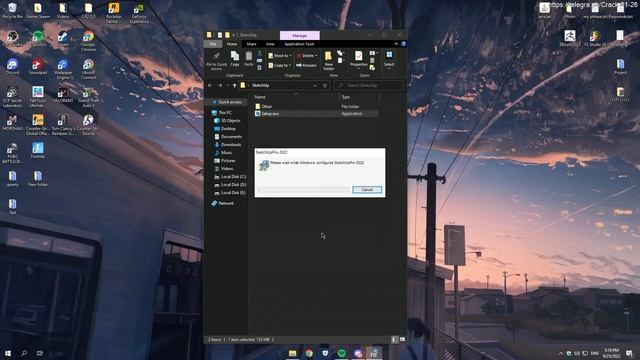Open the Copy to dropdown

coord(280,65)
